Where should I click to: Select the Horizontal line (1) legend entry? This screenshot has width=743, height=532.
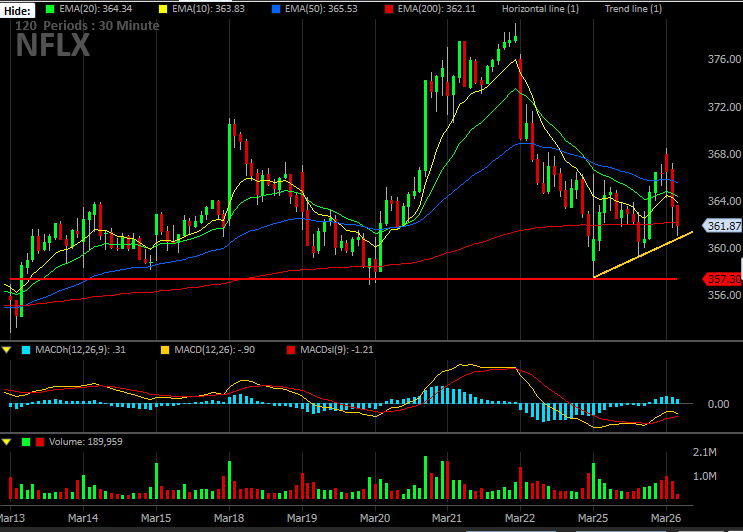coord(540,9)
